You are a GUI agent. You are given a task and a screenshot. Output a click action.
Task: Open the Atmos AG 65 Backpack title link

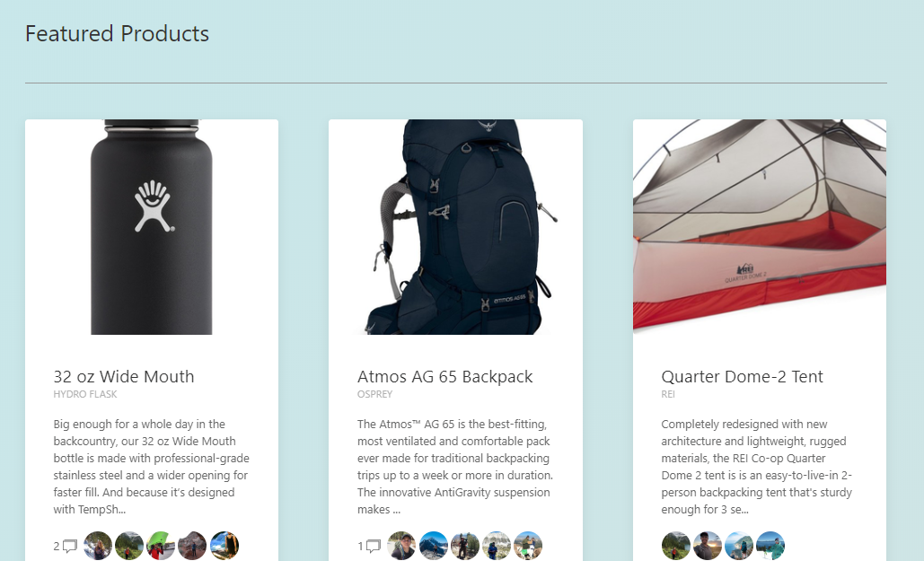(445, 376)
